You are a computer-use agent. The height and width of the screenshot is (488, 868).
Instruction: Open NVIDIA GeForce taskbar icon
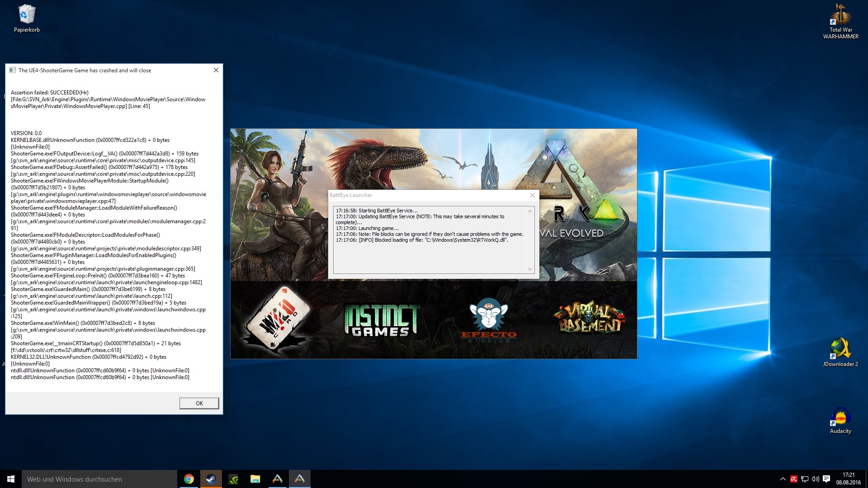tap(233, 479)
